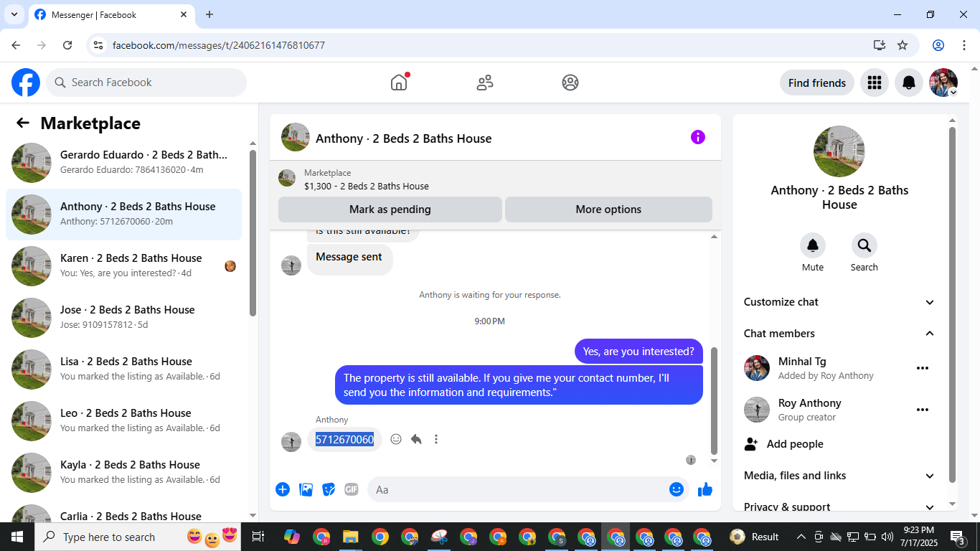The image size is (980, 551).
Task: Go back using the arrow beside Marketplace
Action: tap(23, 123)
